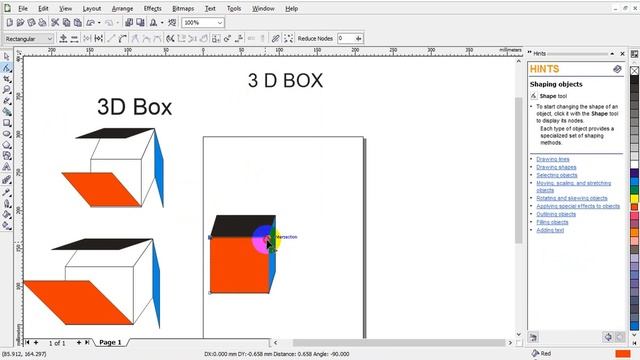Click the Import icon in the toolbar

point(129,22)
